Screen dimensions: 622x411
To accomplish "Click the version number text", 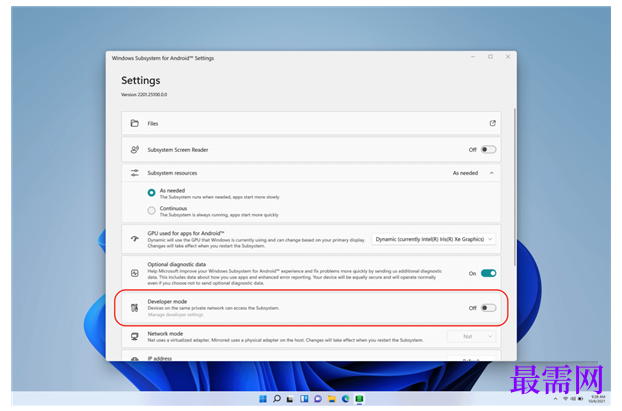I will tap(144, 94).
